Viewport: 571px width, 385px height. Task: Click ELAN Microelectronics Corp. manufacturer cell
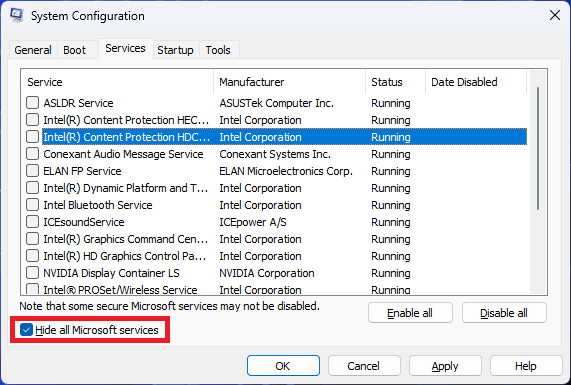286,171
